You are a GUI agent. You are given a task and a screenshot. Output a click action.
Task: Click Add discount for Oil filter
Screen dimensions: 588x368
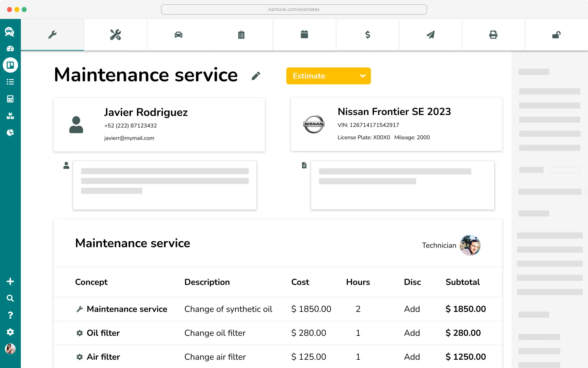coord(412,333)
